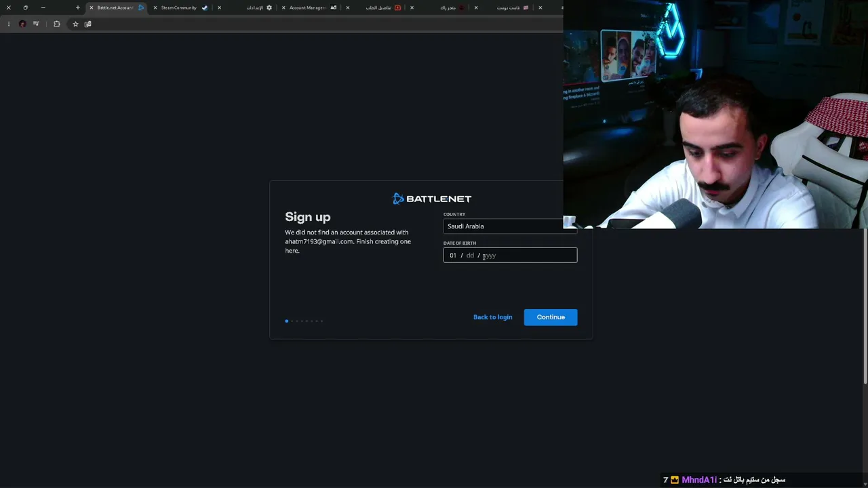Click the ahatm7193@gmail.com email text
The width and height of the screenshot is (868, 488).
[x=319, y=241]
